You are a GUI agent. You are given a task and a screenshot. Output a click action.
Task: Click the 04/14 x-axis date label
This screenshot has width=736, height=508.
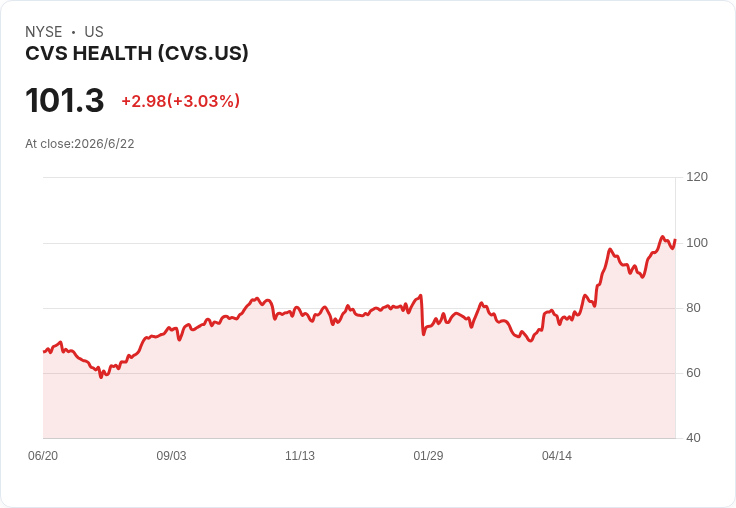click(x=557, y=456)
